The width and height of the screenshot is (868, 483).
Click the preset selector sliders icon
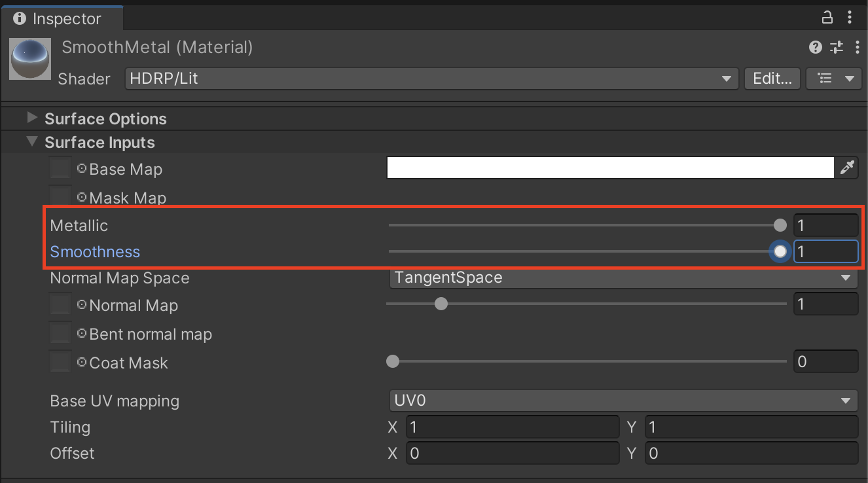point(837,47)
